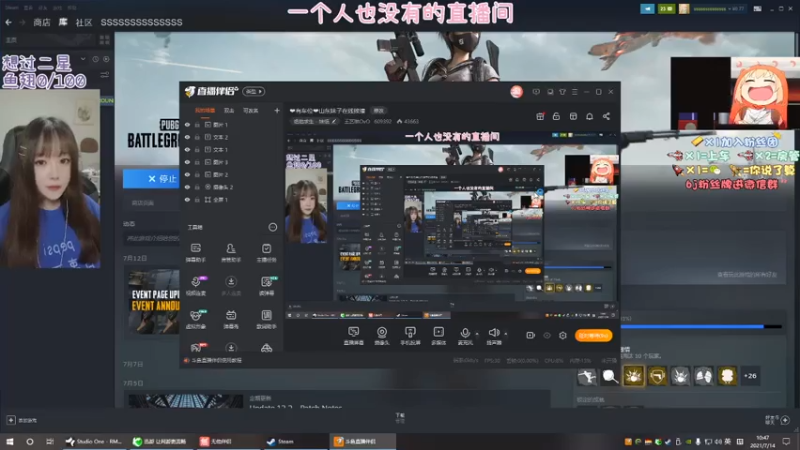Hide the 全屏 1 source layer
Viewport: 800px width, 450px height.
coord(187,199)
